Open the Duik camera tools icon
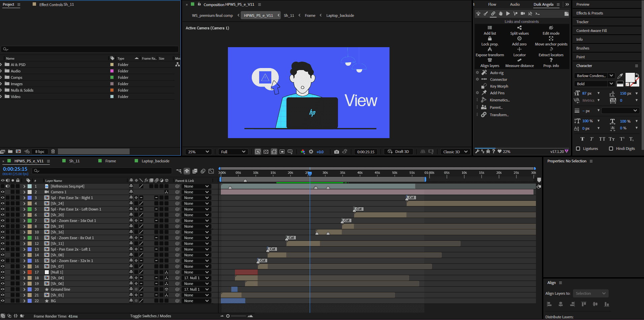The image size is (644, 320). click(x=523, y=13)
